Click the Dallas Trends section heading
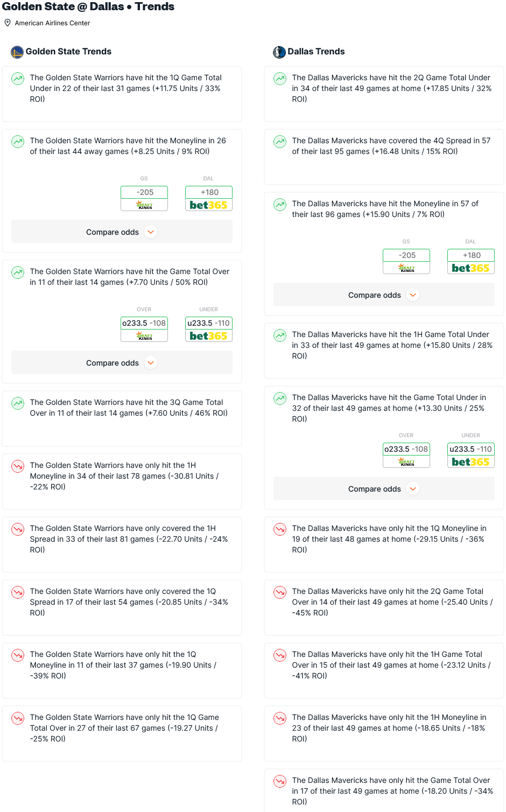The image size is (506, 812). 316,52
